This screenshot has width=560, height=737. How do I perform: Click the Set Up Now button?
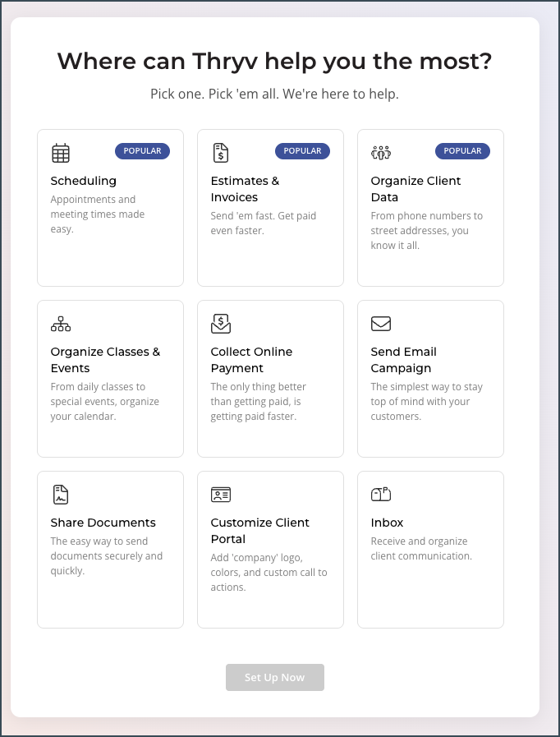pos(275,677)
